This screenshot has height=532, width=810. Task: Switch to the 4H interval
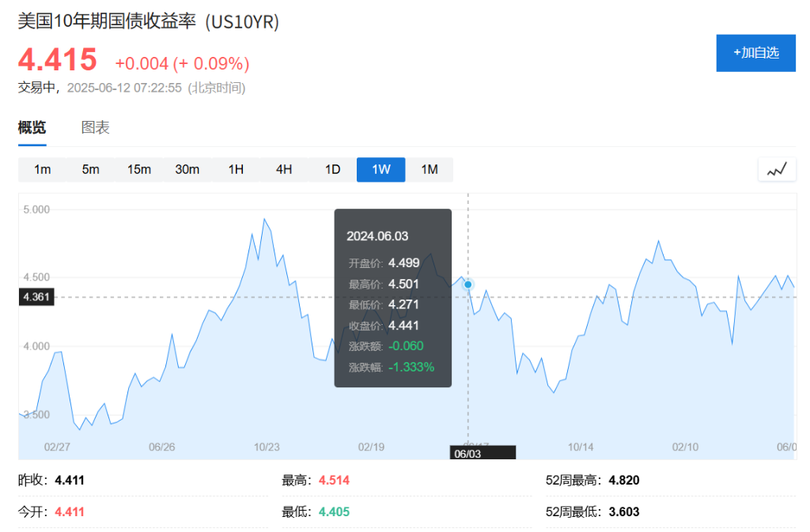coord(283,168)
